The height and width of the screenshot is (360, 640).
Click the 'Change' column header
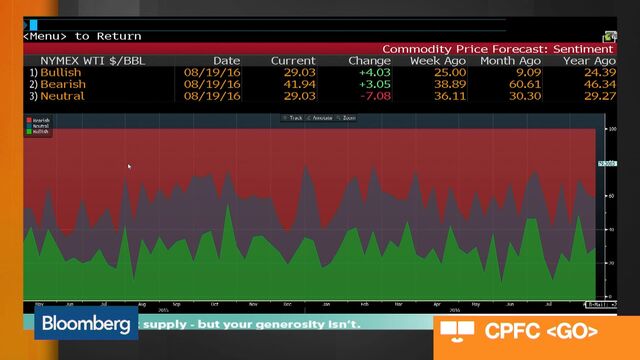click(369, 61)
